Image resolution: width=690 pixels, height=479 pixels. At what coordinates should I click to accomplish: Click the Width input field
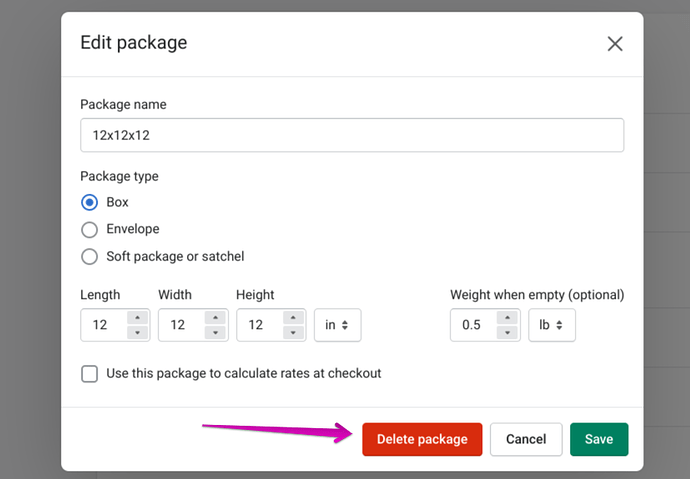click(x=181, y=325)
